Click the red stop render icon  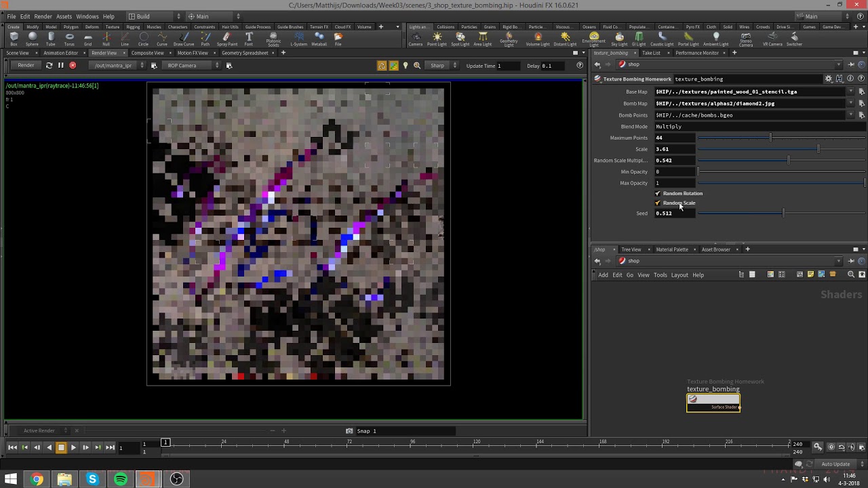(73, 66)
